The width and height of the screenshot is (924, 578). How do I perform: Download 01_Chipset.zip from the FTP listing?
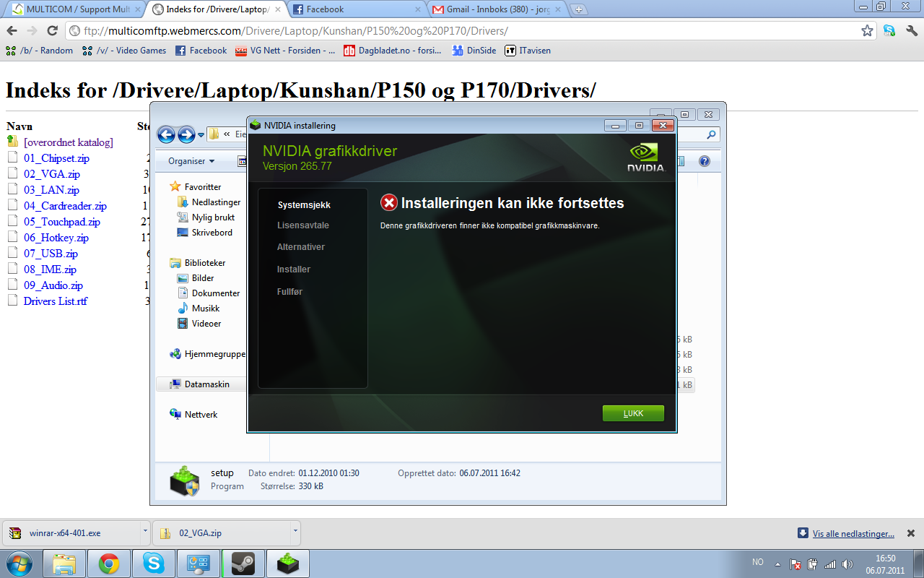coord(56,158)
